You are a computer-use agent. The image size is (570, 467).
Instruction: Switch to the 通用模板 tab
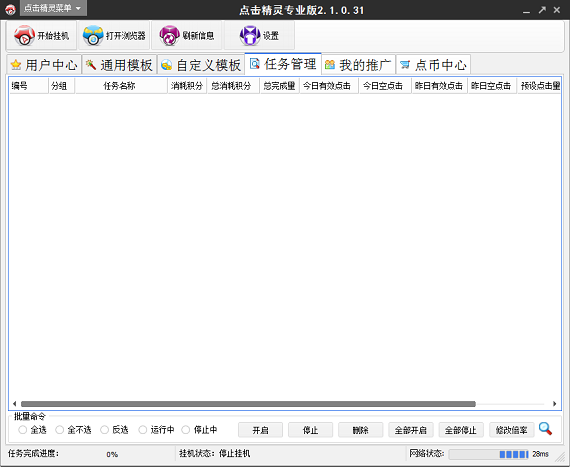(119, 65)
